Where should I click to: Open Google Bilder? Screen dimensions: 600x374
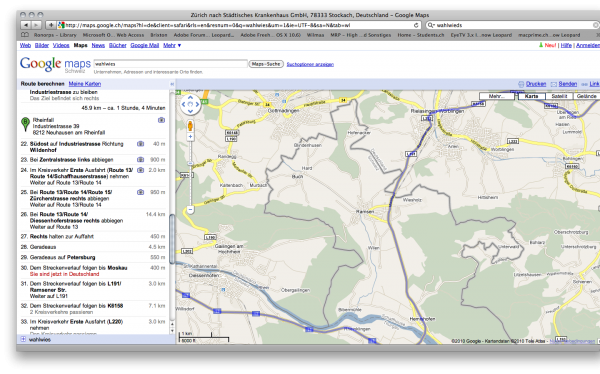(42, 45)
